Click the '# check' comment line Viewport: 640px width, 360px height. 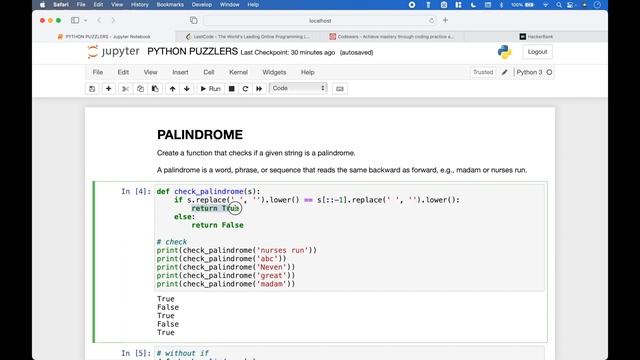coord(172,242)
